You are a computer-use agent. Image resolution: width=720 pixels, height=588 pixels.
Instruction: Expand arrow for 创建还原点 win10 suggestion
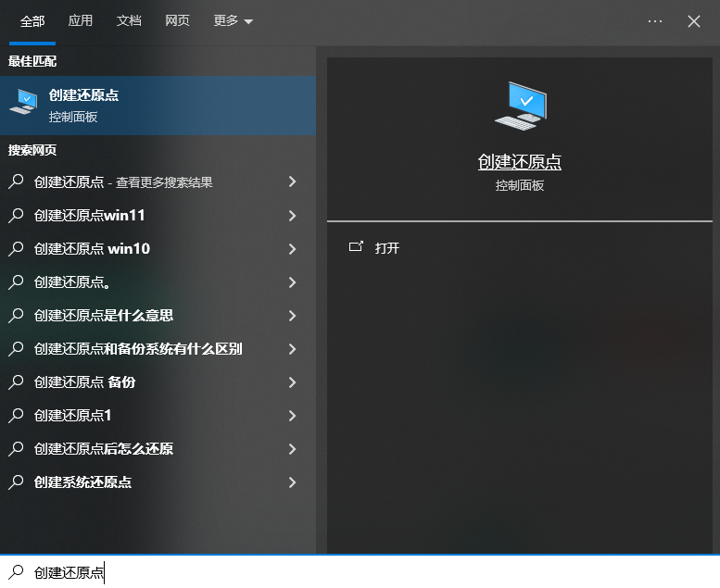click(292, 249)
